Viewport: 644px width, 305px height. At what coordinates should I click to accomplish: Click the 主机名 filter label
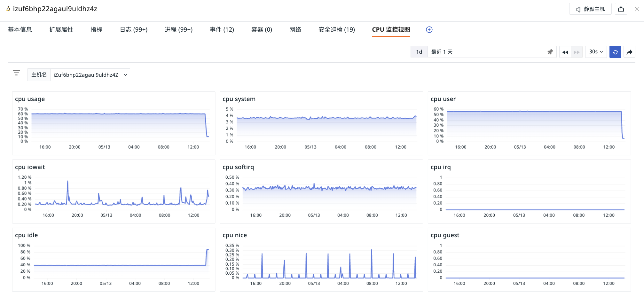[39, 75]
